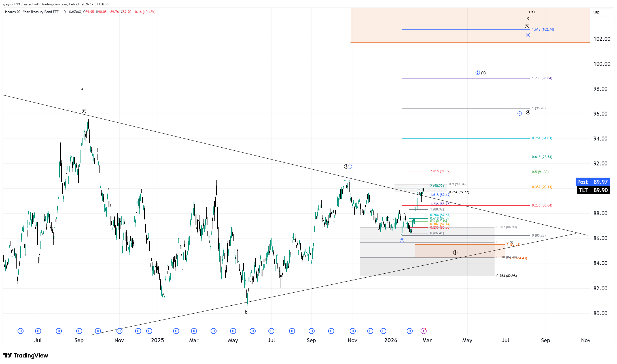Click the lowercase b wave label near low

[246, 312]
